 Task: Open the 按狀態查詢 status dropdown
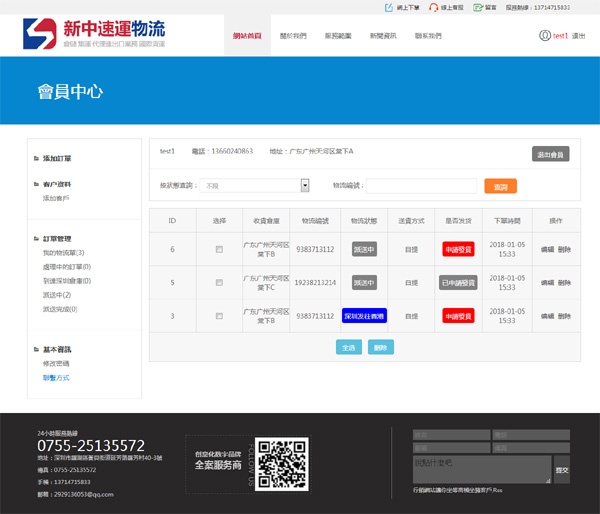[x=304, y=186]
